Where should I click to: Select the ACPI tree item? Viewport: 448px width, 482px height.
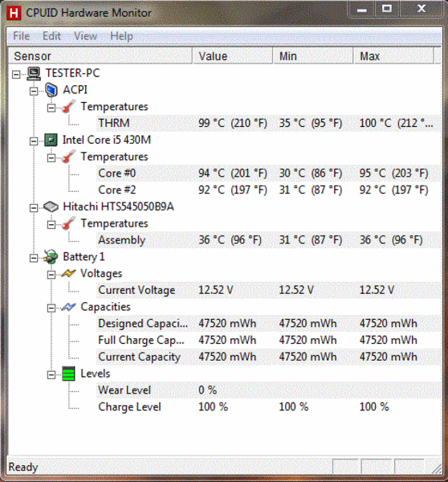click(75, 90)
